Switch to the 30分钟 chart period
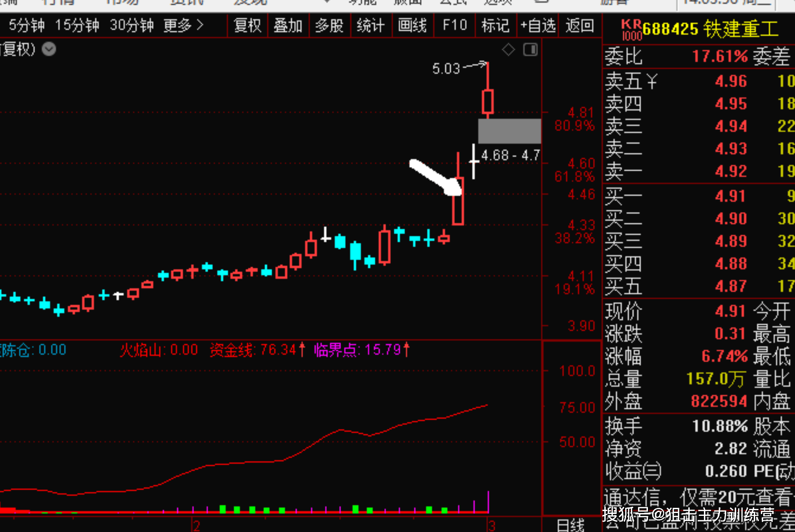Viewport: 795px width, 532px height. coord(132,25)
